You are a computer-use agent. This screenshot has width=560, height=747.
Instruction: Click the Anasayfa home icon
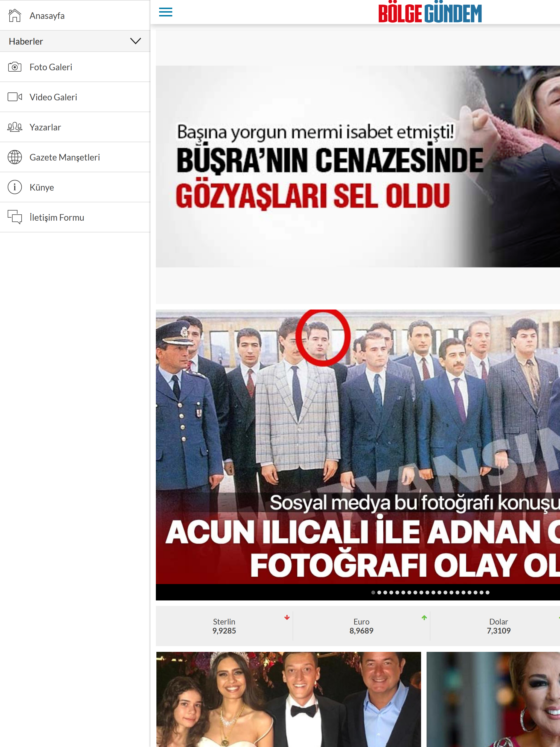pyautogui.click(x=14, y=16)
